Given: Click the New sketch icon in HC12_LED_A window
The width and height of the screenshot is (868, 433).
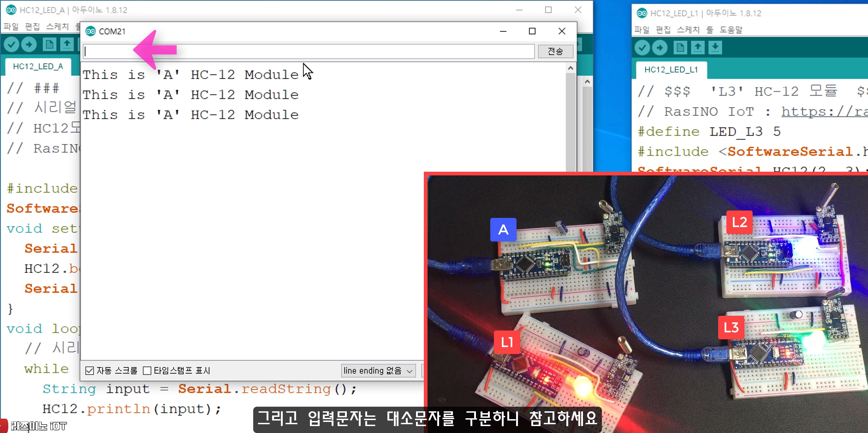Looking at the screenshot, I should pos(49,44).
